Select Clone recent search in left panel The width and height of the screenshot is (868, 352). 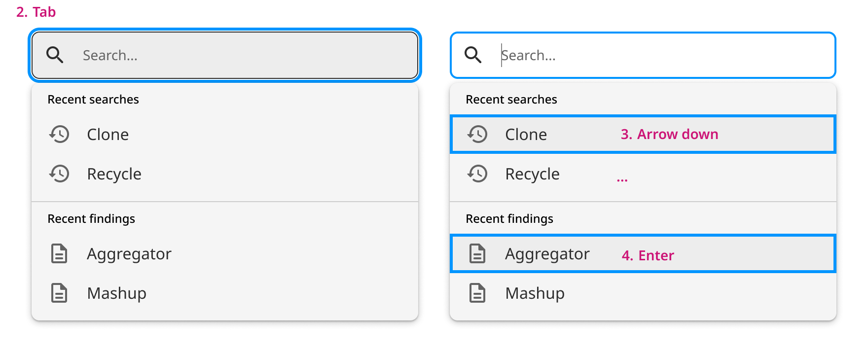[x=225, y=134]
